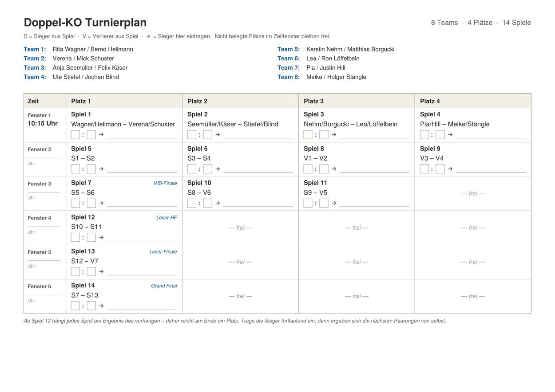The height and width of the screenshot is (392, 555).
Task: Click the Grand Final tag
Action: [164, 286]
